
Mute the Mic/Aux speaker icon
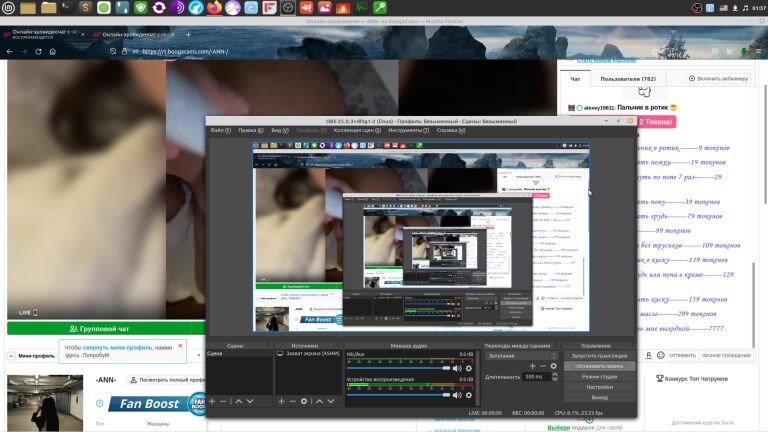(x=457, y=368)
